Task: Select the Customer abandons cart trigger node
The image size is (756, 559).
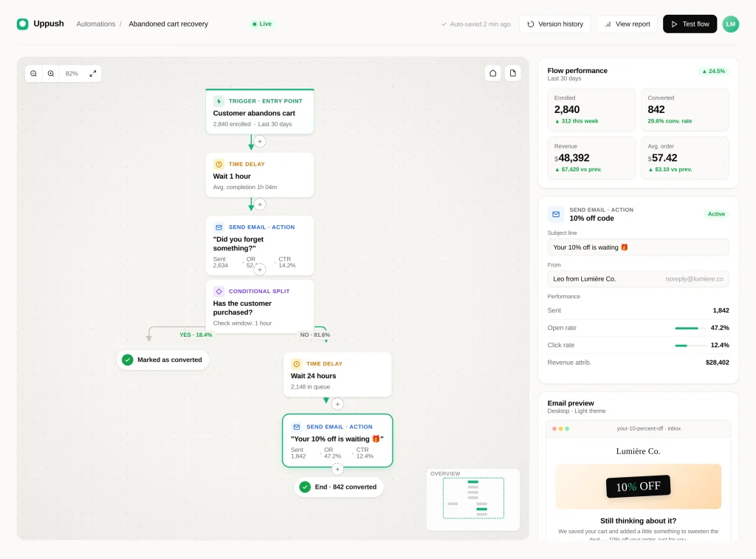Action: coord(260,112)
